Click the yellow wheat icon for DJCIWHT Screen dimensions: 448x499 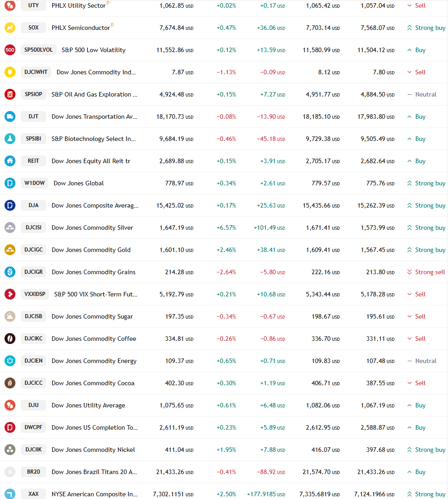point(10,72)
